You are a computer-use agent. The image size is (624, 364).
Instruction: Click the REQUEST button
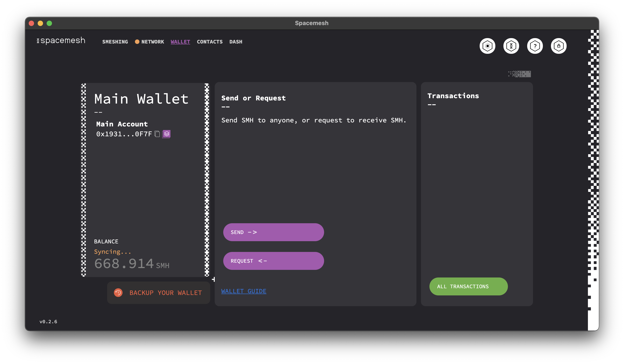coord(273,260)
